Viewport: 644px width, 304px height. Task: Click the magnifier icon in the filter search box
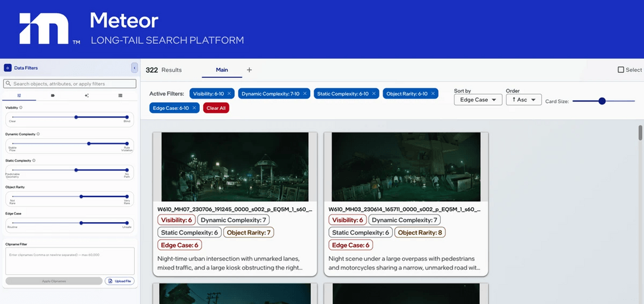[8, 84]
